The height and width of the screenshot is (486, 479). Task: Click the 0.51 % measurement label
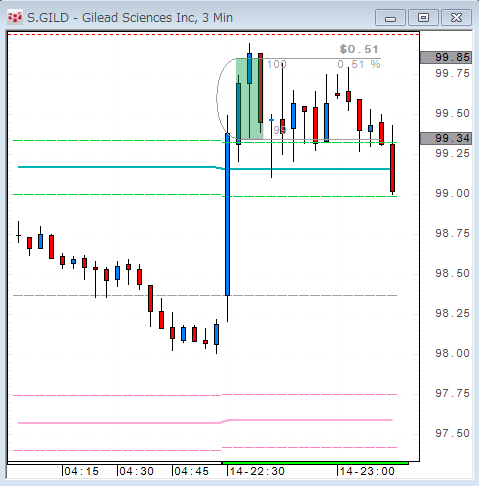[359, 64]
